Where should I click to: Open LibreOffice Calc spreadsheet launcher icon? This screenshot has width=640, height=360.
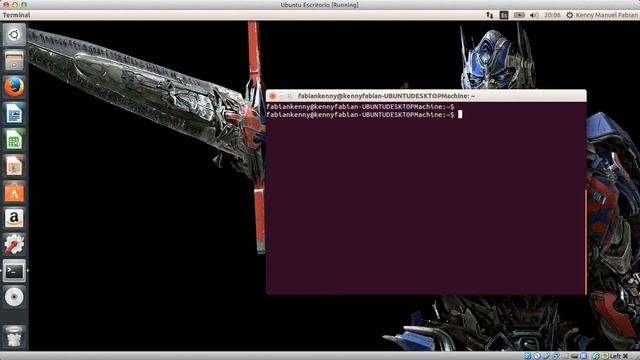pyautogui.click(x=14, y=140)
